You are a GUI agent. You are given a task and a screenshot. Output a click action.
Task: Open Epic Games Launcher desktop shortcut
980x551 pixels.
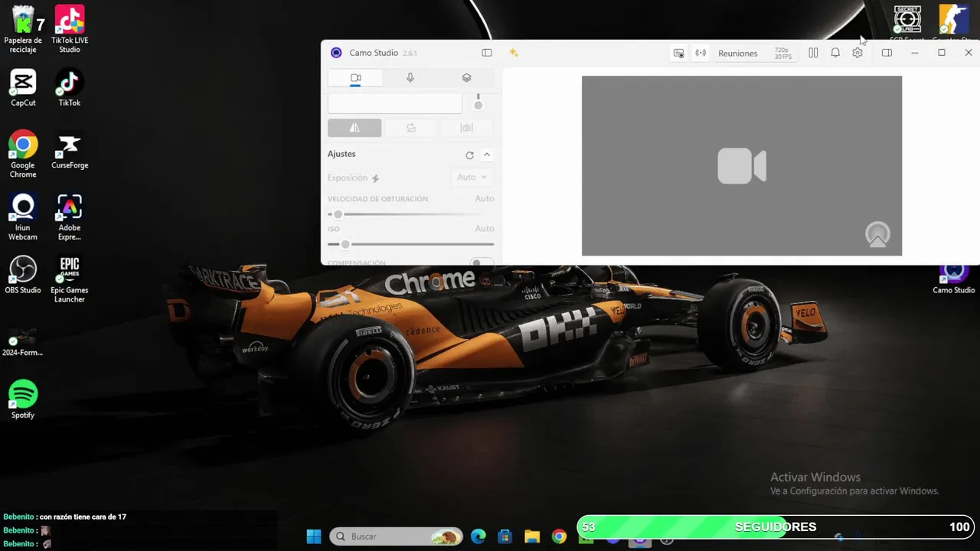point(70,279)
